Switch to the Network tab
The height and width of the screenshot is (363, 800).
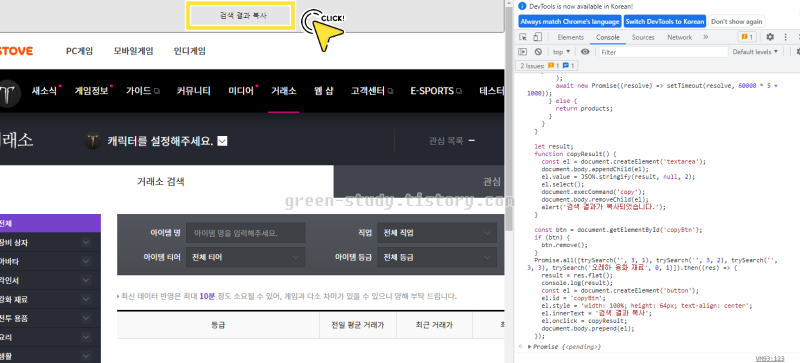tap(680, 37)
